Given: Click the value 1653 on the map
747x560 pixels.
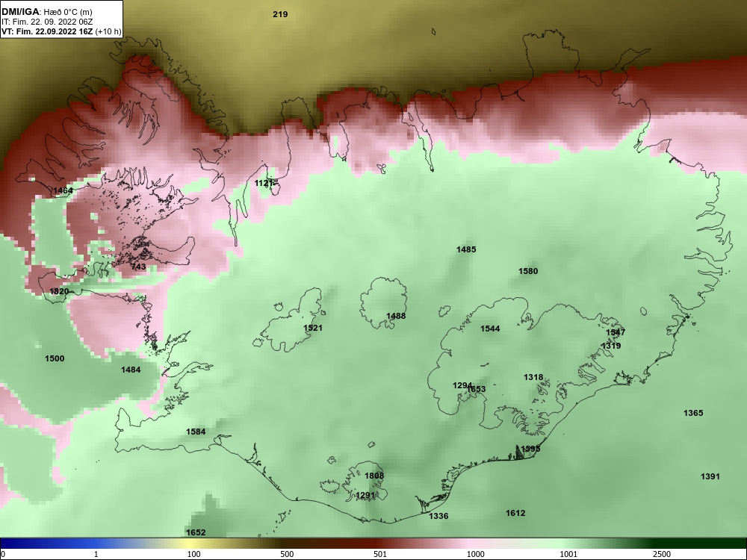Looking at the screenshot, I should point(476,389).
